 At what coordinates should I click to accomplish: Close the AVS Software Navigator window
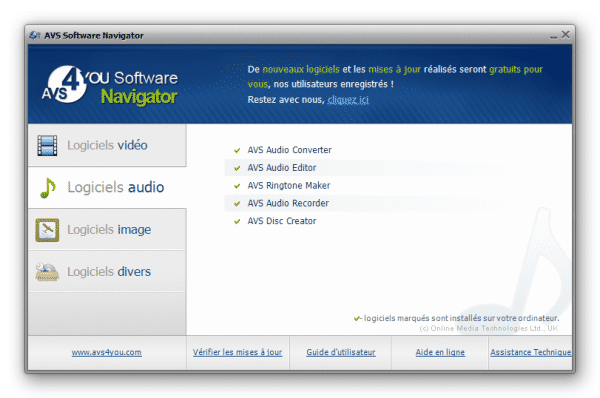[x=565, y=34]
